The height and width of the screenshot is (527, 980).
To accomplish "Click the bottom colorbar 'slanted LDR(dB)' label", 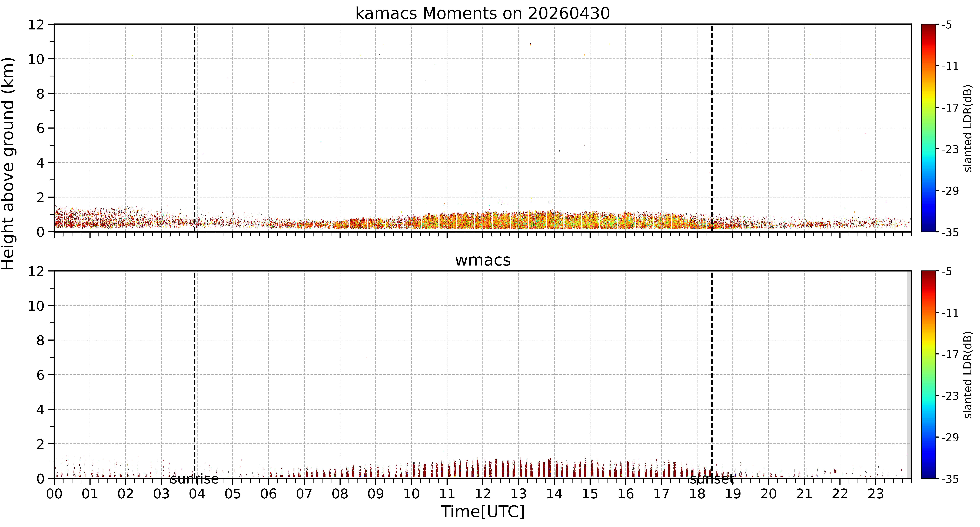I will [968, 375].
